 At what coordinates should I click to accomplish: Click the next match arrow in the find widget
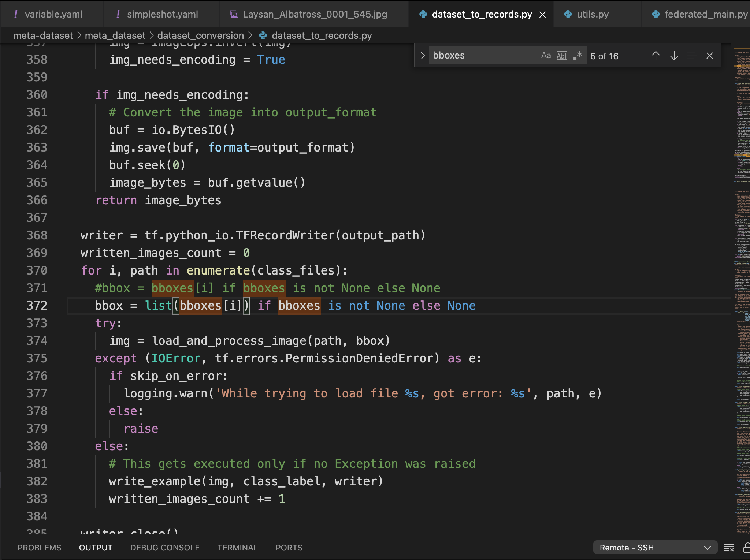pyautogui.click(x=674, y=56)
